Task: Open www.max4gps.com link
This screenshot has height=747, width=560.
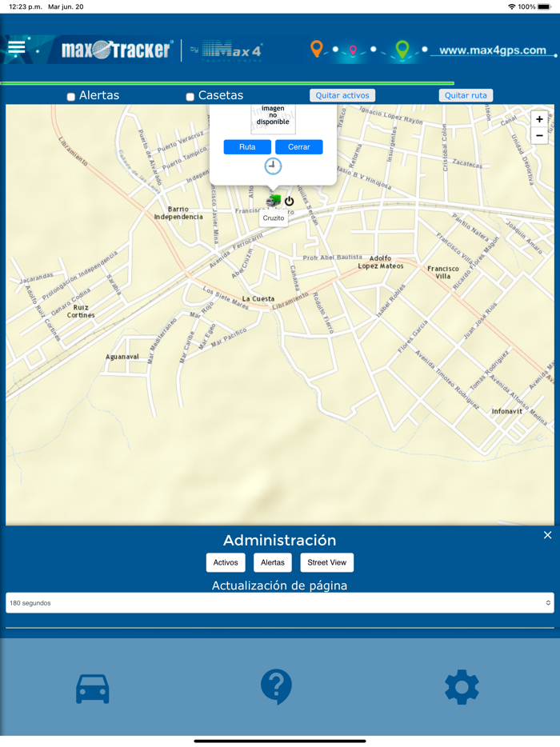Action: tap(492, 50)
